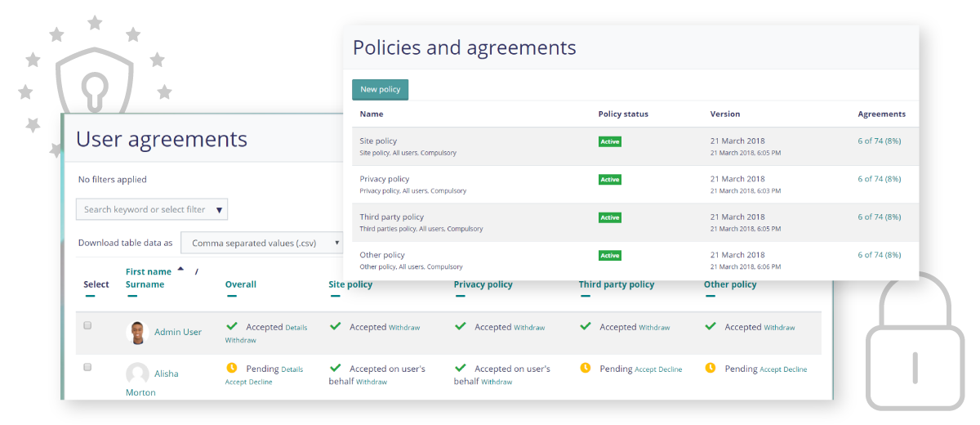Viewport: 980px width, 425px height.
Task: Hide the Other policy column in User agreements
Action: tap(709, 297)
